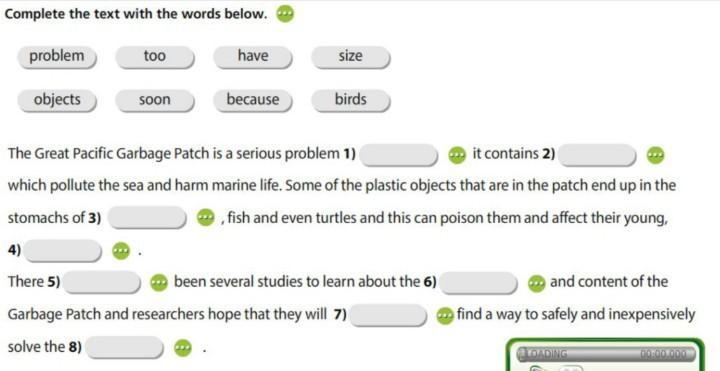Click green hint icon after blank 5

(159, 282)
